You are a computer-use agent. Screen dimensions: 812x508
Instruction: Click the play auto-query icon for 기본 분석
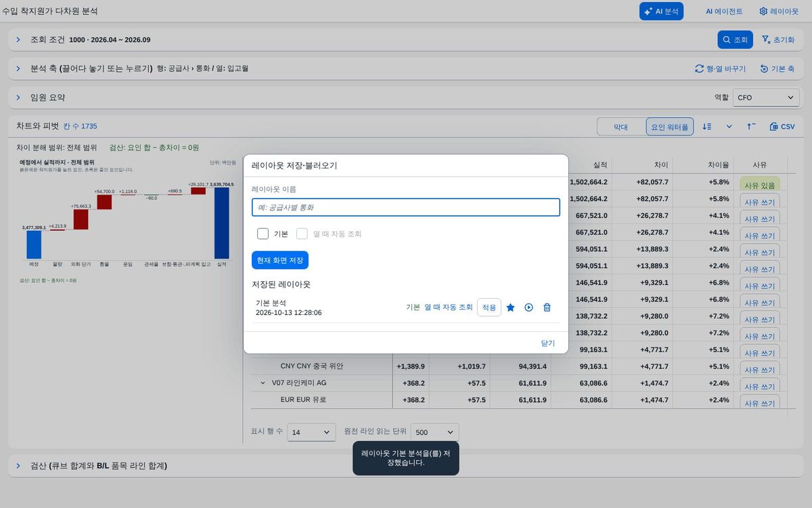click(x=528, y=308)
